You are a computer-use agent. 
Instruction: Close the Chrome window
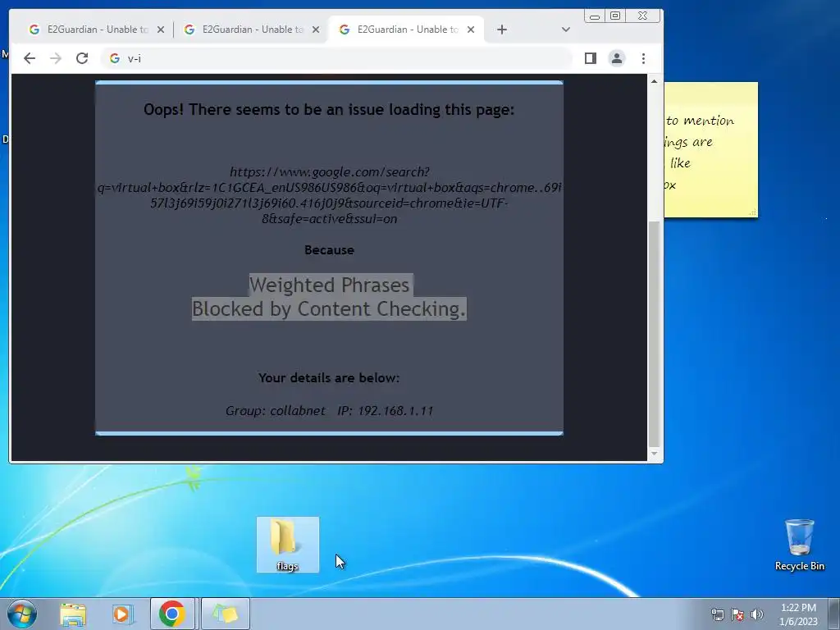[643, 16]
